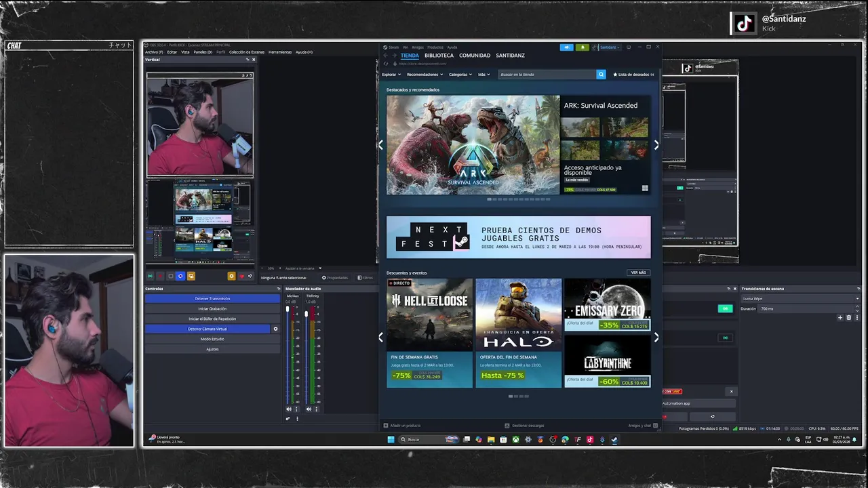This screenshot has width=868, height=488.
Task: Show next featured game arrow
Action: tap(656, 145)
